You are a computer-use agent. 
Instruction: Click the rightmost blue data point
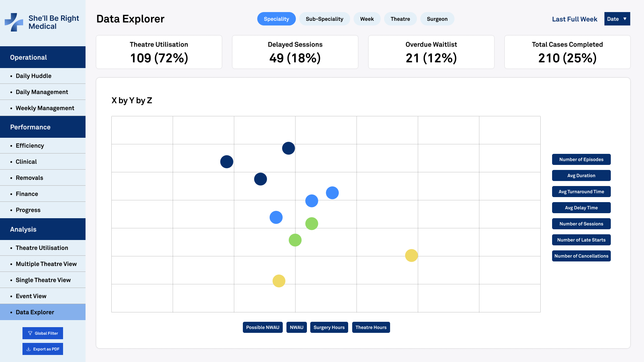point(332,193)
